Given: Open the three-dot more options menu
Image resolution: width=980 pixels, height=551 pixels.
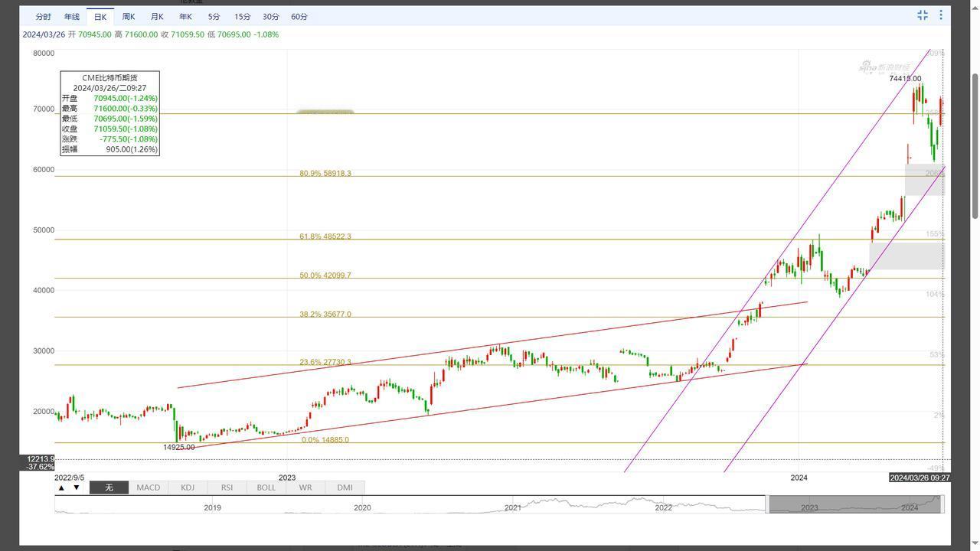Looking at the screenshot, I should (x=941, y=15).
